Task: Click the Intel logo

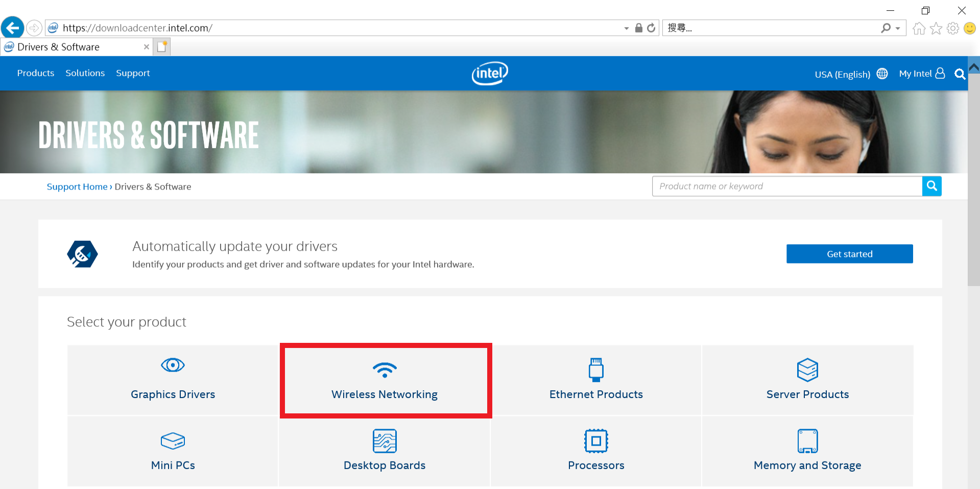Action: (x=490, y=73)
